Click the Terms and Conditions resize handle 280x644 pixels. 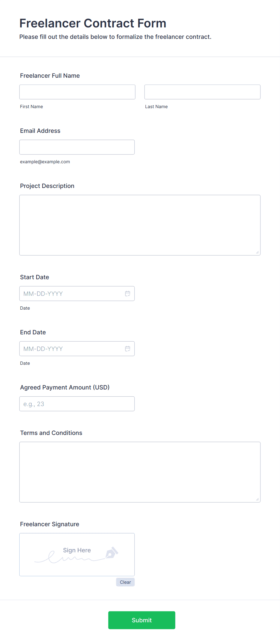pyautogui.click(x=257, y=499)
